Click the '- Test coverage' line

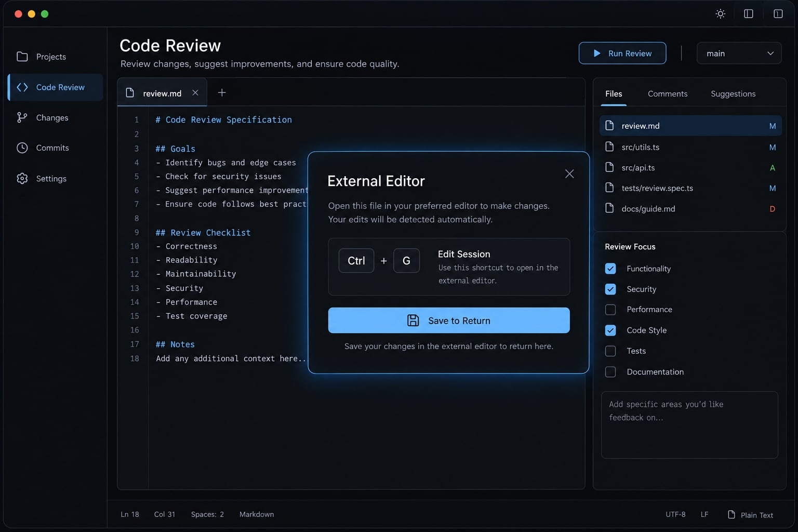(x=191, y=316)
